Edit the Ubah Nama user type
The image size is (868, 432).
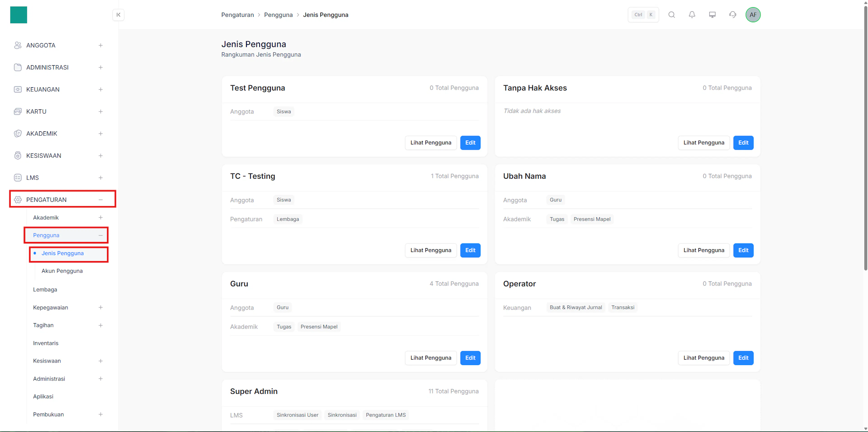[743, 250]
